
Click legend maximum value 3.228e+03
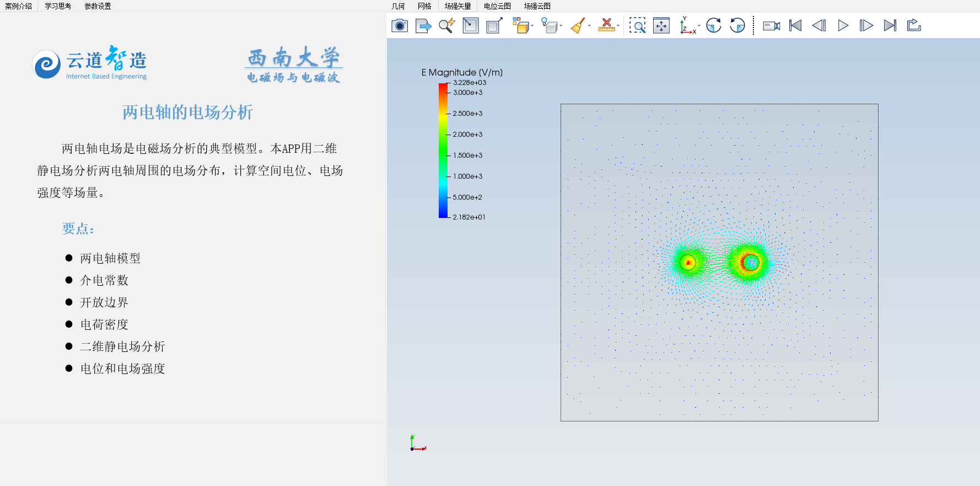coord(470,83)
